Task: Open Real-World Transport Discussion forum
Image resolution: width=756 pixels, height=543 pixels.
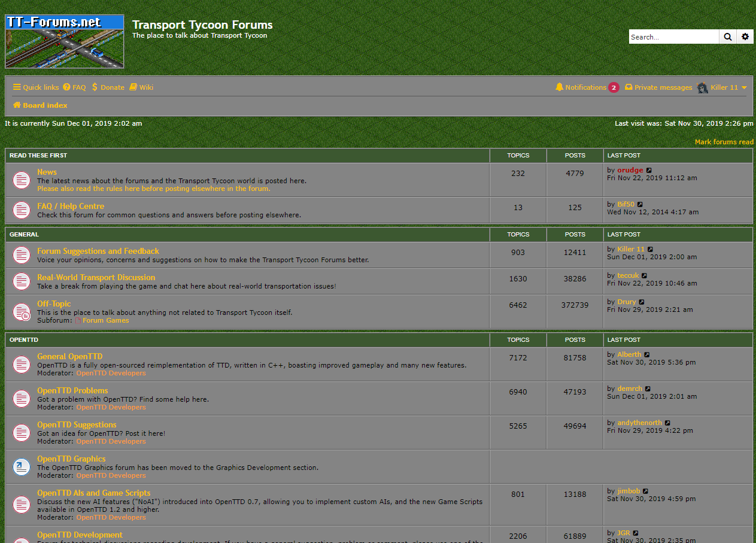Action: [96, 277]
